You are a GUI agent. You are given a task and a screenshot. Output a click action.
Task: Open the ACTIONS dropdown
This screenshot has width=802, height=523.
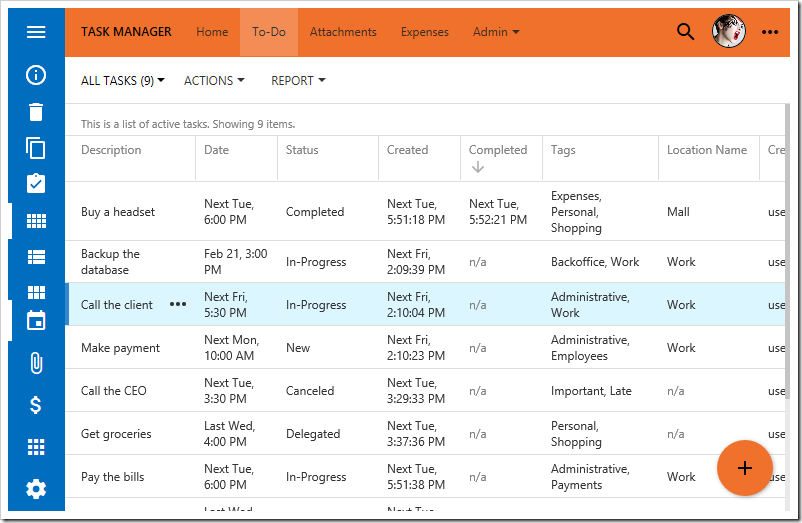(214, 81)
